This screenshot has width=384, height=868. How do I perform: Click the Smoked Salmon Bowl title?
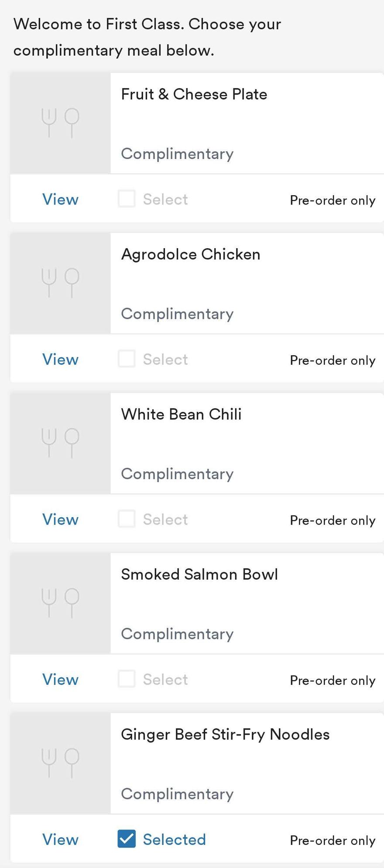(199, 574)
